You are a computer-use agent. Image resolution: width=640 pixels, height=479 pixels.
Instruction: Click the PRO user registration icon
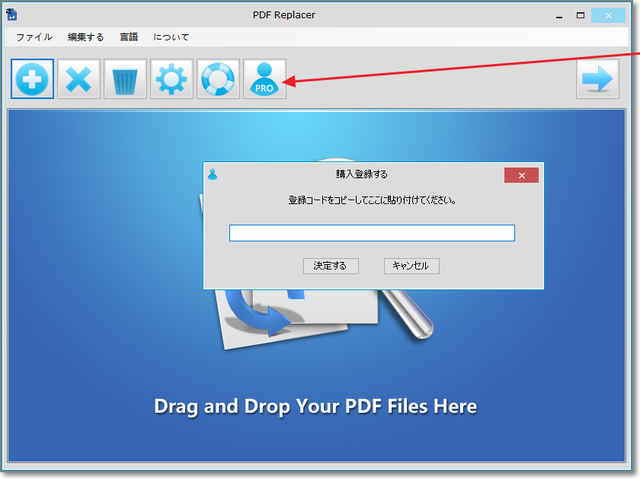coord(264,79)
